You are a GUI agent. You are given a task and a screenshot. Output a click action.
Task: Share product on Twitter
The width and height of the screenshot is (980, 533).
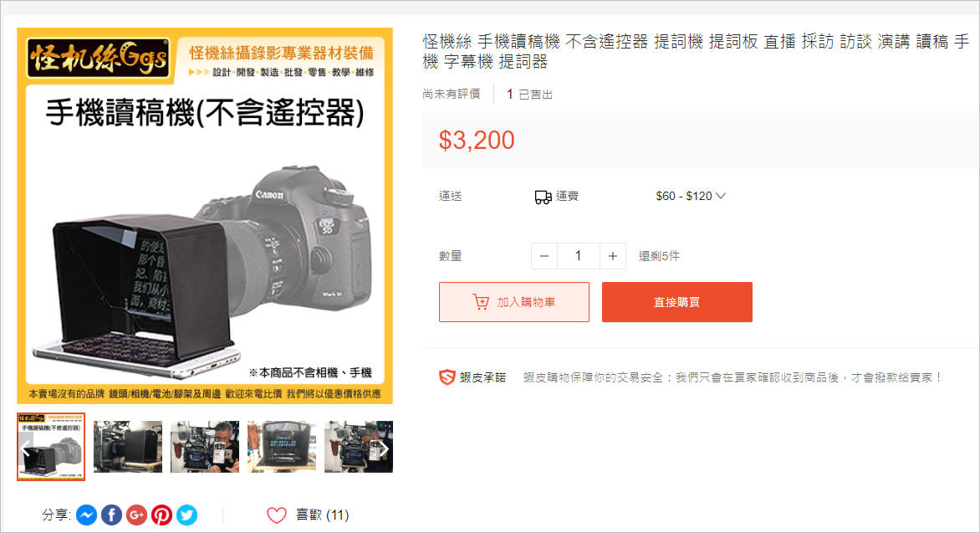186,515
